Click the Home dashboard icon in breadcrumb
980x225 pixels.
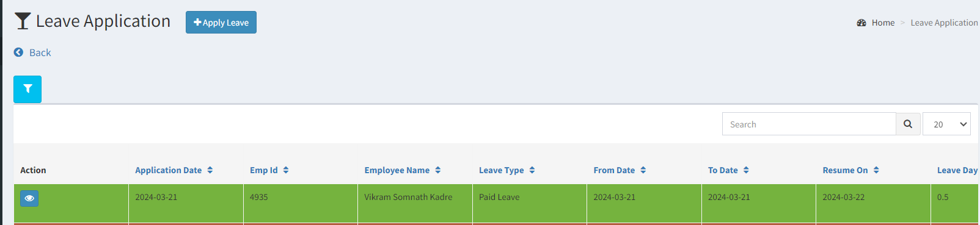[861, 23]
